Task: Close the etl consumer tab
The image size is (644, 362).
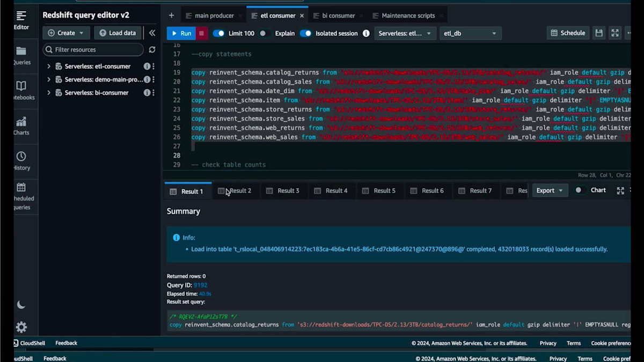Action: (302, 16)
